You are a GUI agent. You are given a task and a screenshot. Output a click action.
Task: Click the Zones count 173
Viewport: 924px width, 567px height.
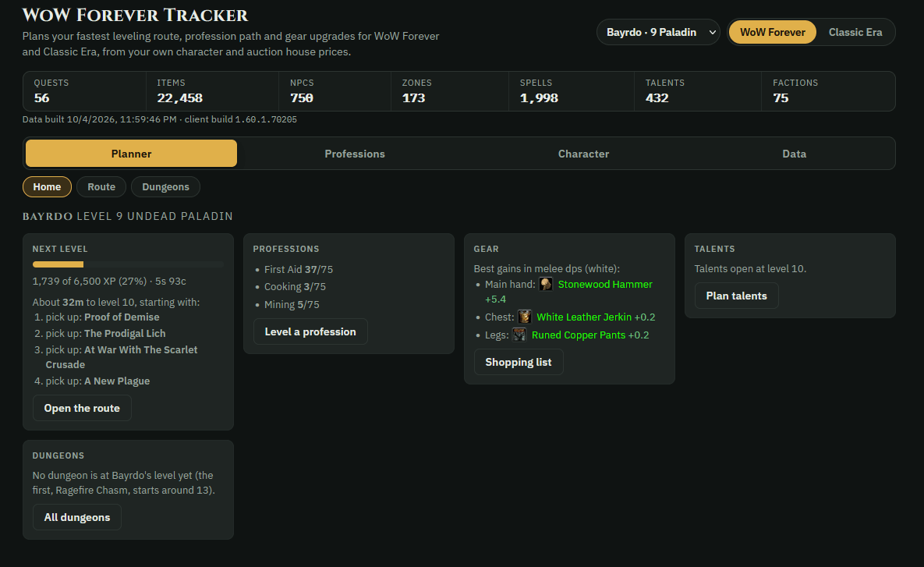tap(414, 97)
